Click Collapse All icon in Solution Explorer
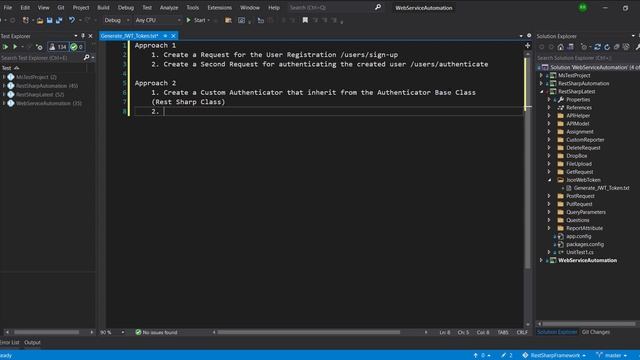 coord(617,47)
